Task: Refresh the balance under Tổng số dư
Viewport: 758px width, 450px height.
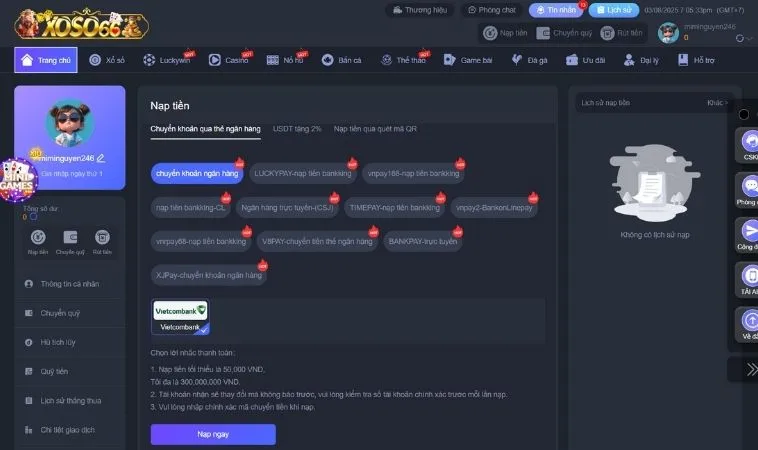Action: tap(31, 217)
